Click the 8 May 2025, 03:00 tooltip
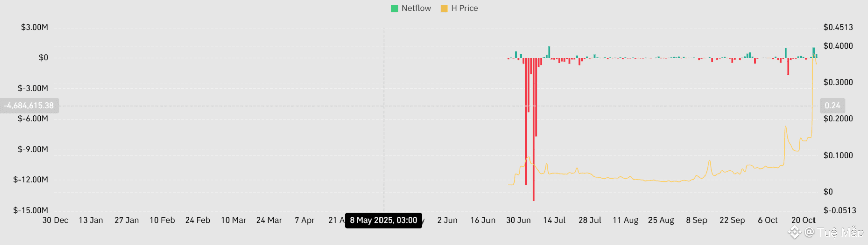868x245 pixels. click(x=384, y=220)
